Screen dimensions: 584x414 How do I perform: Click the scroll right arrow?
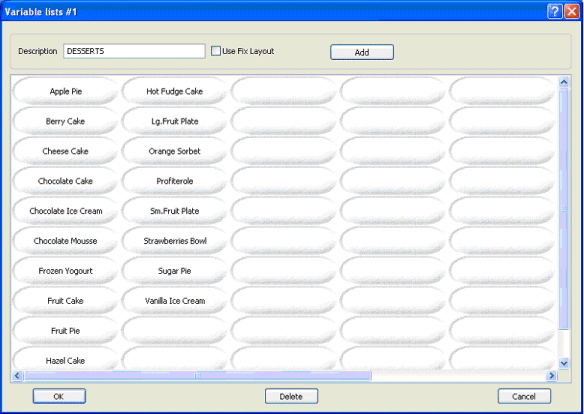[552, 376]
